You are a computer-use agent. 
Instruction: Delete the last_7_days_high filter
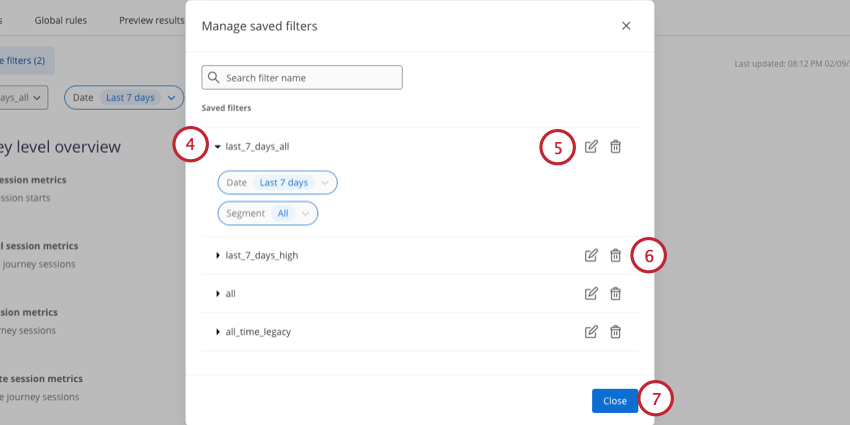pos(615,255)
